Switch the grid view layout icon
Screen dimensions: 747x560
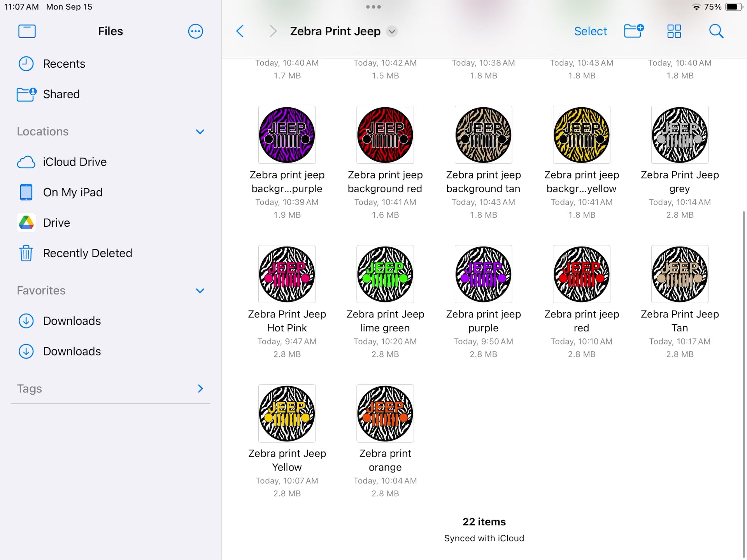674,31
